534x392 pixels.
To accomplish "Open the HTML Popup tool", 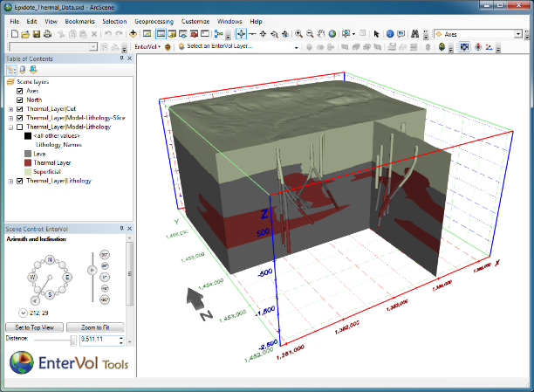I will 401,34.
